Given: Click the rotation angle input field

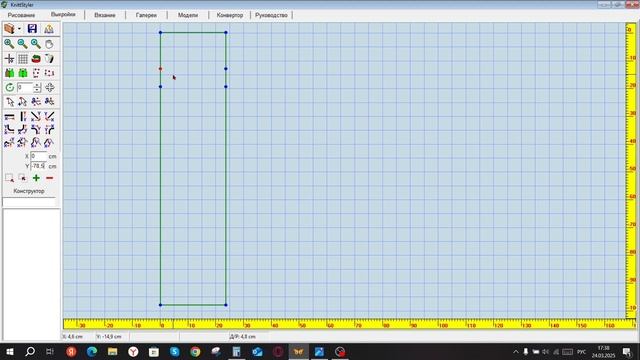Looking at the screenshot, I should [24, 87].
